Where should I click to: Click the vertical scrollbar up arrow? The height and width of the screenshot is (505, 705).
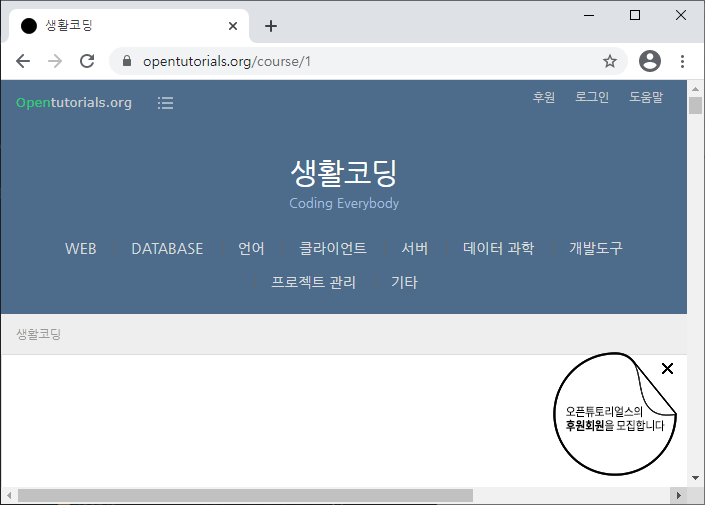tap(695, 89)
